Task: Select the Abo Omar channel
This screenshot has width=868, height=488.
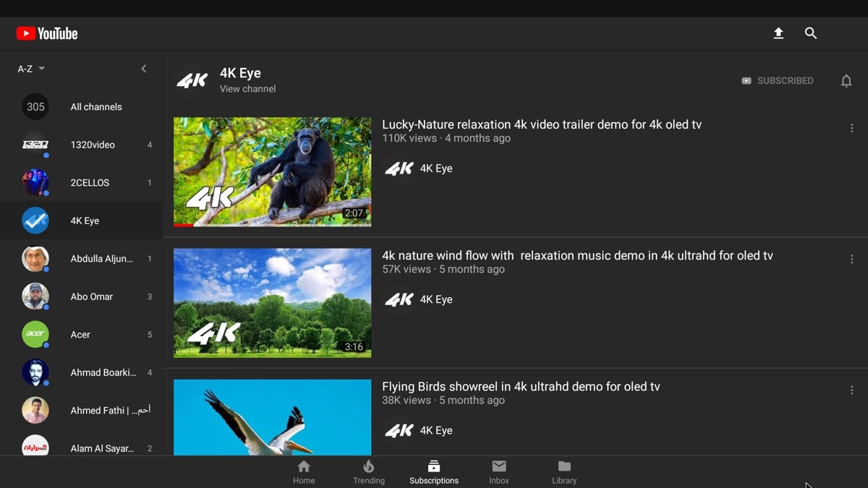Action: 82,296
